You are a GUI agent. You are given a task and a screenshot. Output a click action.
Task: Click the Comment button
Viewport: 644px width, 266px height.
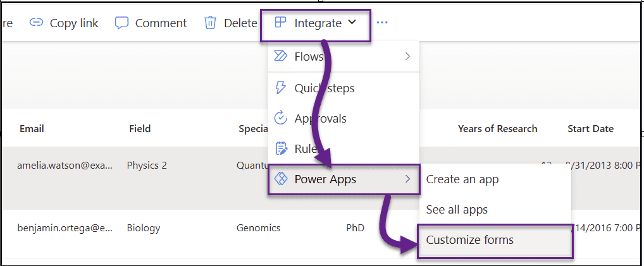click(x=151, y=23)
